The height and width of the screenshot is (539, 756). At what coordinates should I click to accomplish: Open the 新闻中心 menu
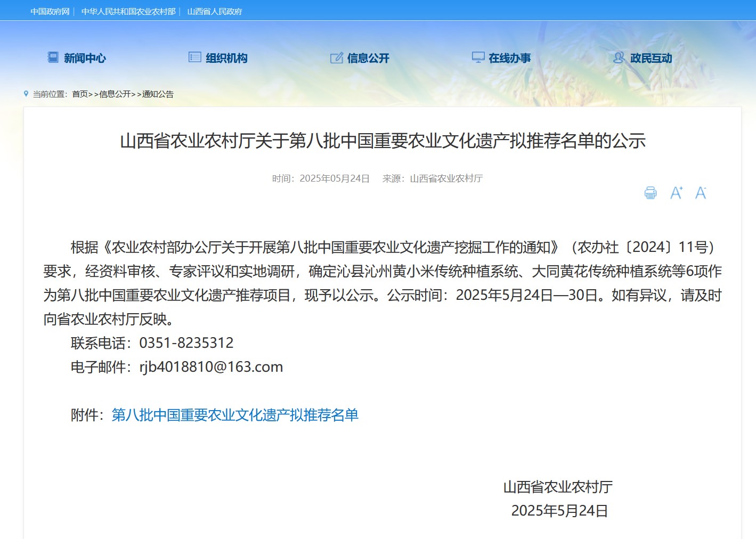click(x=85, y=58)
